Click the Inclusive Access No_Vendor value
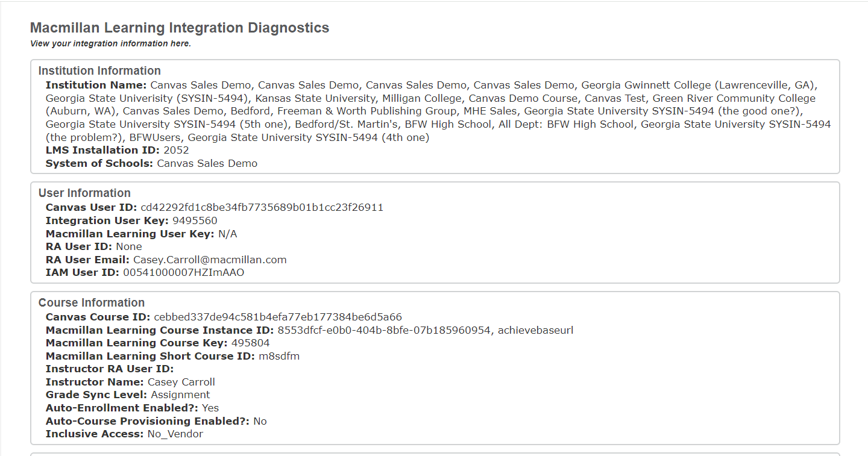Screen dimensions: 868x456 coord(175,434)
